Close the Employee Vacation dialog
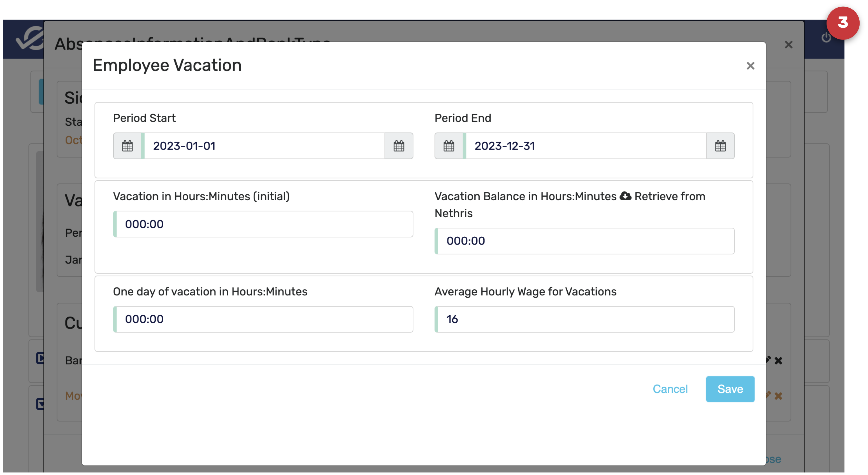Viewport: 868px width, 475px height. tap(750, 66)
